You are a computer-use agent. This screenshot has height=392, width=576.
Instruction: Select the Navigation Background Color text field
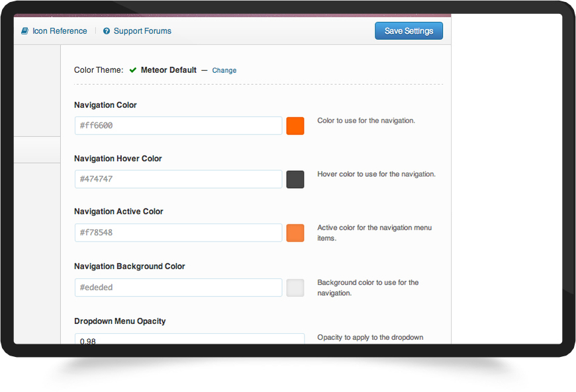point(178,287)
